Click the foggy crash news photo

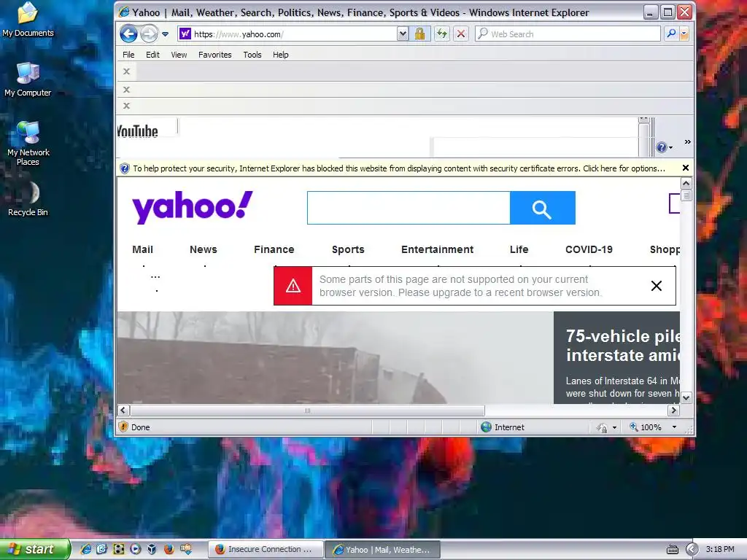coord(335,357)
